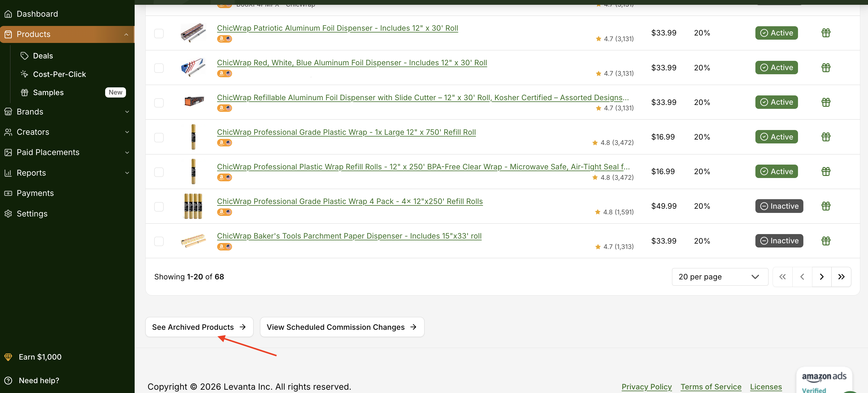The image size is (868, 393).
Task: Expand the Paid Placements submenu chevron
Action: pyautogui.click(x=127, y=152)
